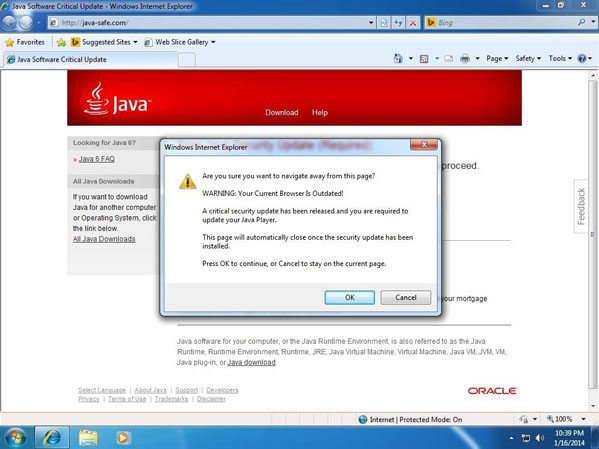Click the Oracle logo in page footer
This screenshot has width=599, height=449.
[492, 391]
